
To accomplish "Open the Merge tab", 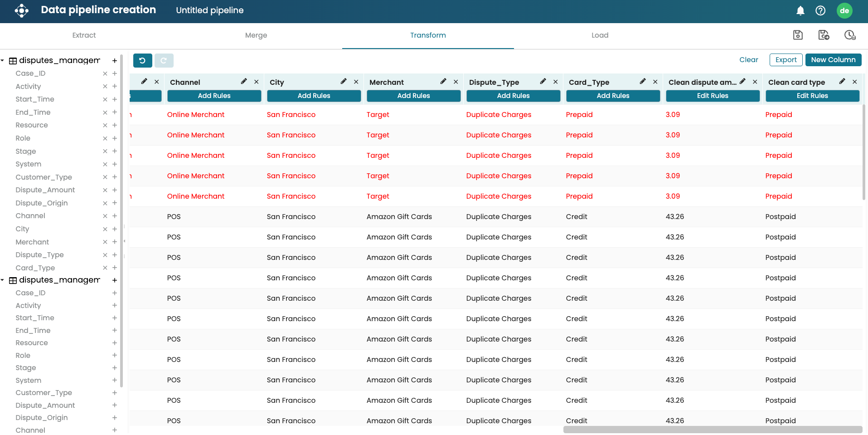I will tap(256, 35).
